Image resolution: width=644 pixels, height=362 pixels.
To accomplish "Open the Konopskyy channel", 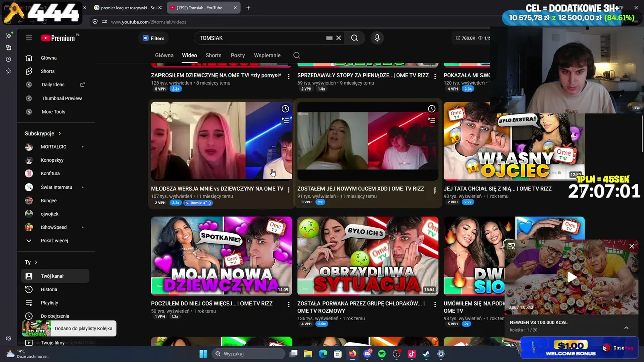I will pyautogui.click(x=55, y=160).
